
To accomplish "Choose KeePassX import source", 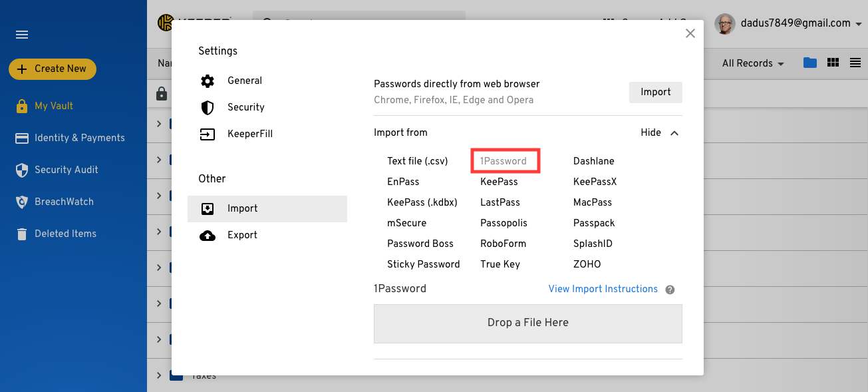I will [595, 182].
